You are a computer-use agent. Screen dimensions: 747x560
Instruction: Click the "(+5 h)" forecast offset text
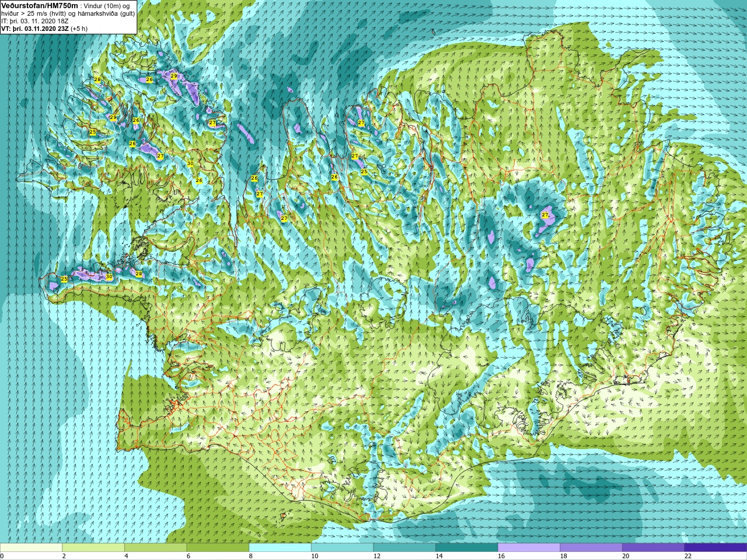[x=79, y=29]
